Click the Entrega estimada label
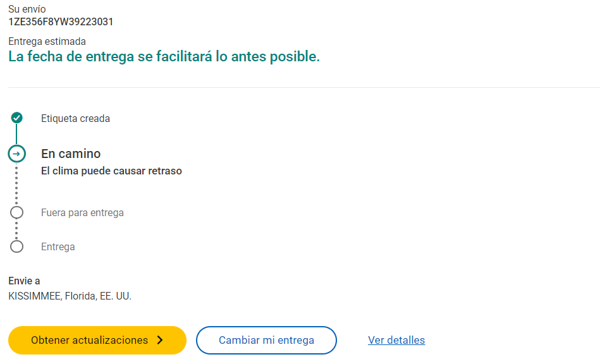 (47, 42)
